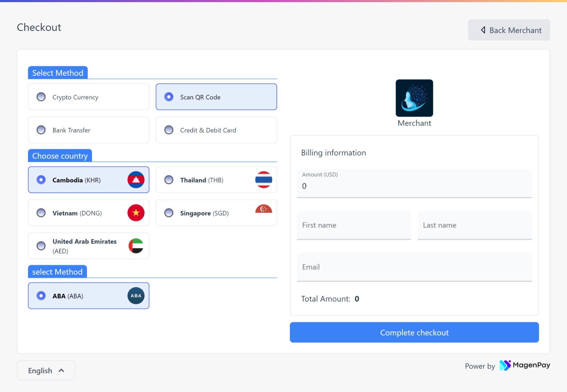Select Credit & Debit Card option
This screenshot has width=567, height=392.
(169, 130)
